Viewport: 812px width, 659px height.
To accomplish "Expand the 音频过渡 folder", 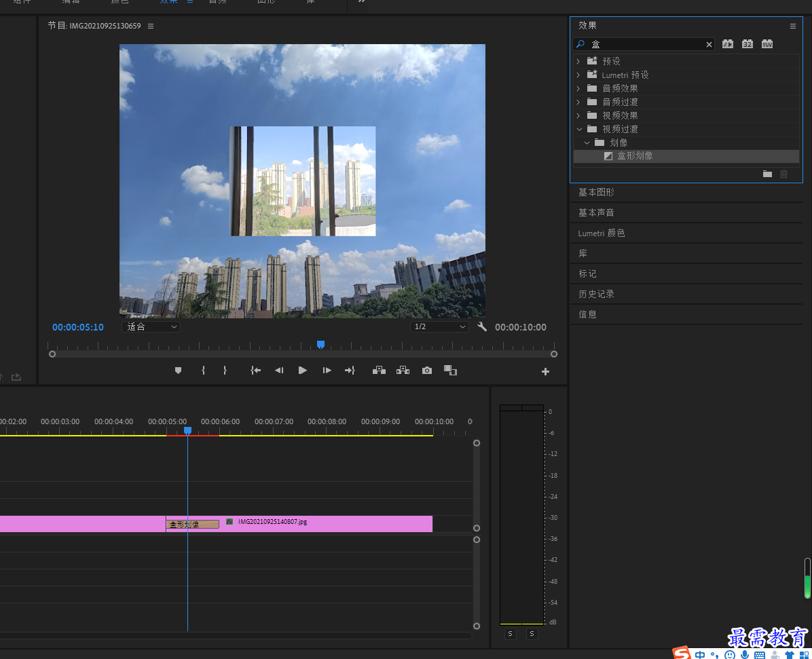I will 578,102.
